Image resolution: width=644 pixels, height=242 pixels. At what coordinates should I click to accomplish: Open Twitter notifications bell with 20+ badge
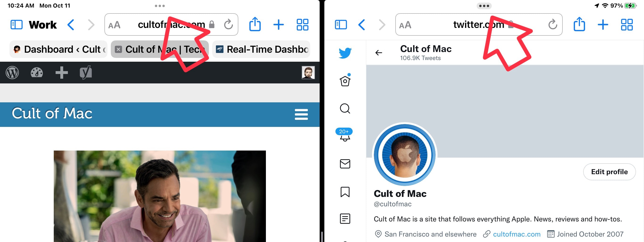pos(344,135)
